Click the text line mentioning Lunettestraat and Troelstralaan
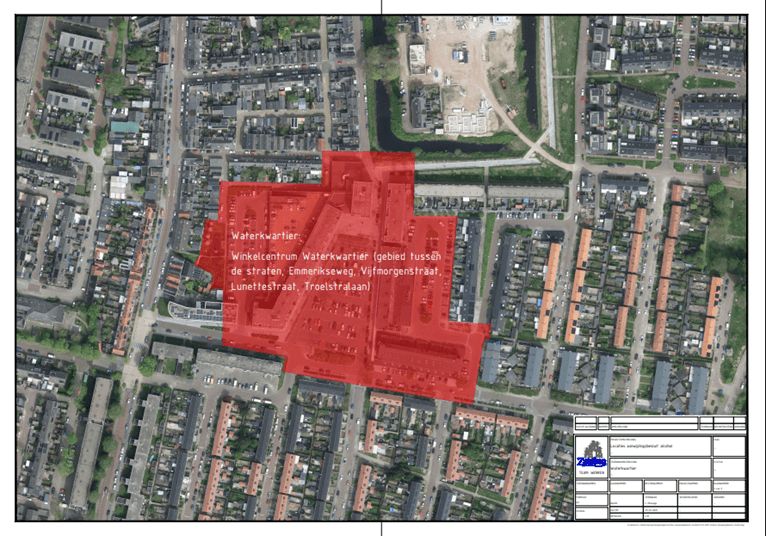 (300, 286)
